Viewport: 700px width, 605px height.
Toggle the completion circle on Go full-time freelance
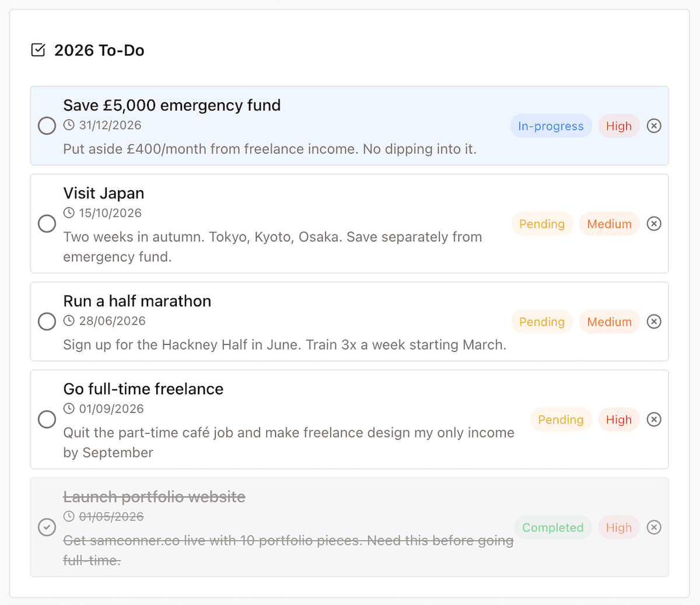coord(47,419)
